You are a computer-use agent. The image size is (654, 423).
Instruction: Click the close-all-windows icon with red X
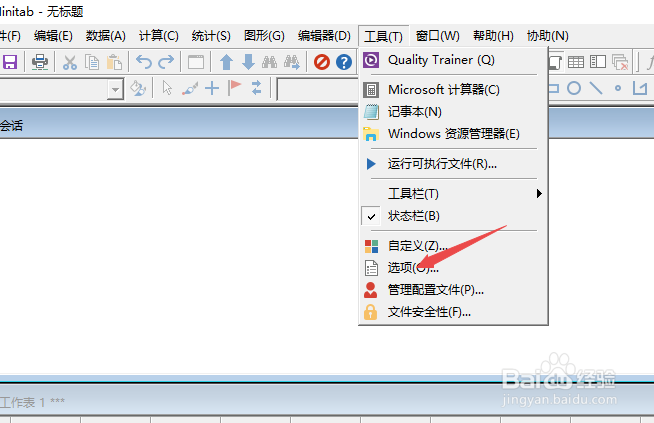(620, 62)
